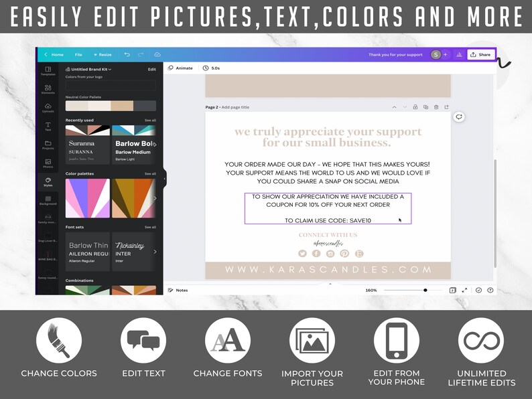532x399 pixels.
Task: Open the Elements sidebar panel
Action: (48, 90)
